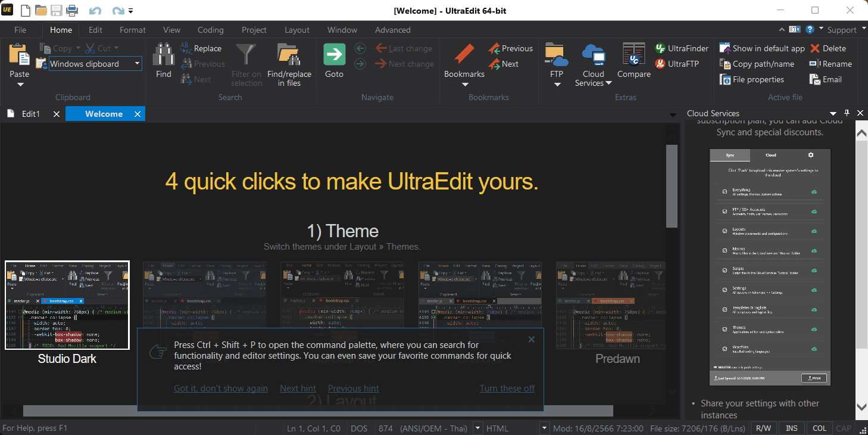Open the encoding dropdown beside ANSI/OEM - Thai
The image size is (868, 435).
point(477,428)
